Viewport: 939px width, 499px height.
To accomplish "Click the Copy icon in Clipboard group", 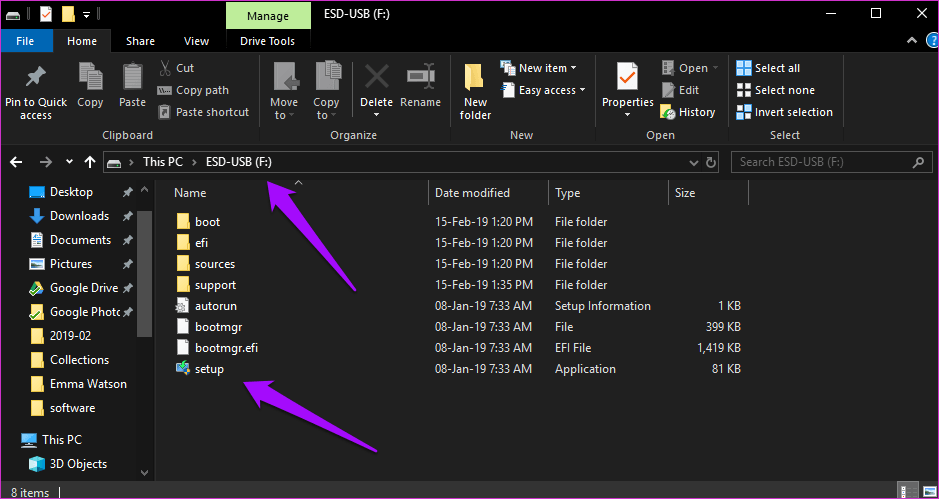I will coord(90,78).
